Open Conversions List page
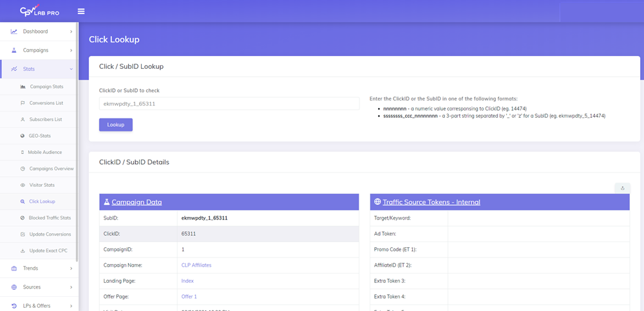Viewport: 644px width, 311px height. 46,103
